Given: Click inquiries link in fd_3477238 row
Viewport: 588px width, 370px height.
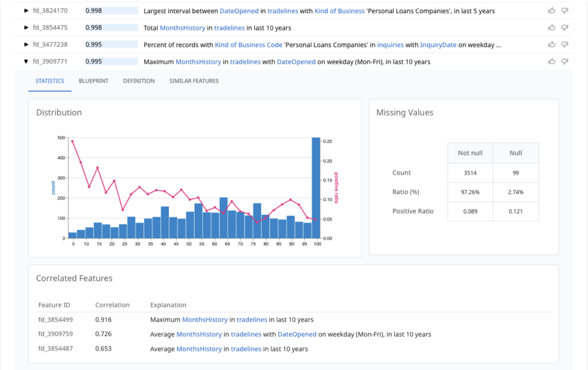Looking at the screenshot, I should (390, 45).
